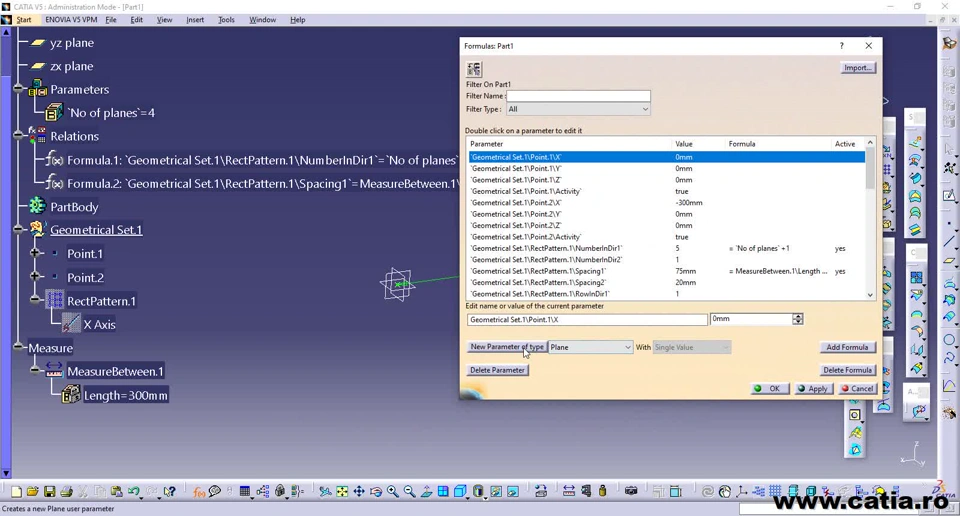Click the Axis System icon in toolbar
960x516 pixels.
click(741, 492)
